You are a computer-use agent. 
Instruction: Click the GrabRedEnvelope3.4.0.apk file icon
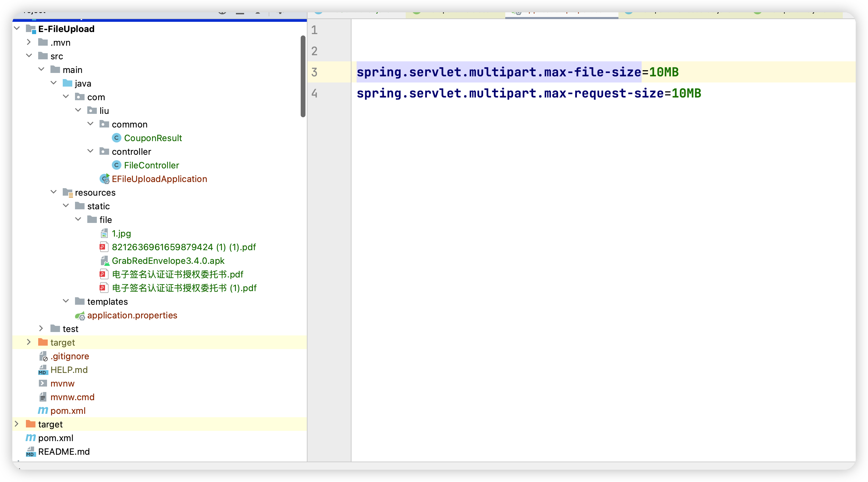[x=105, y=261]
